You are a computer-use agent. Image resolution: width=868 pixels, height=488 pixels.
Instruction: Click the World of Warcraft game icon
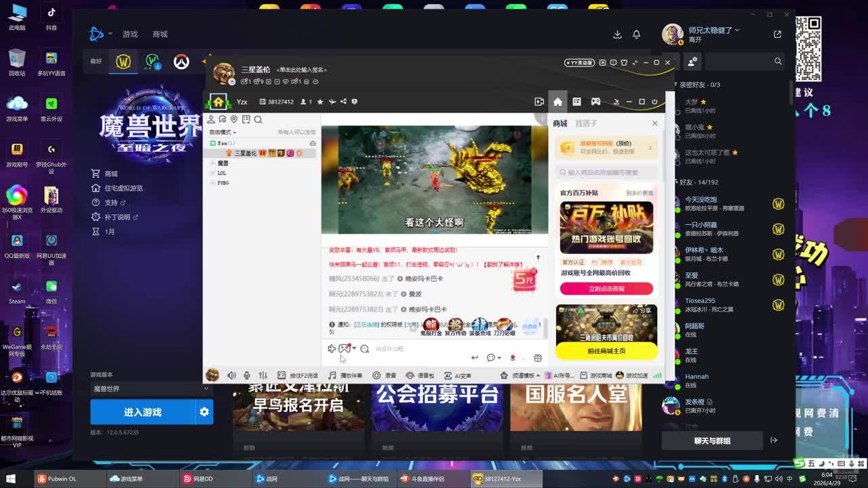pos(123,62)
